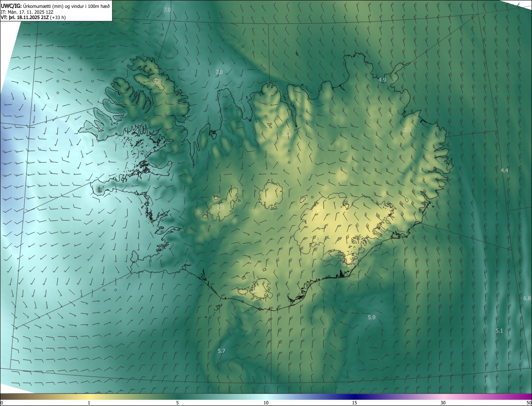Click the 1.2 value on Vatnajökull glacier
The width and height of the screenshot is (532, 406).
(318, 211)
